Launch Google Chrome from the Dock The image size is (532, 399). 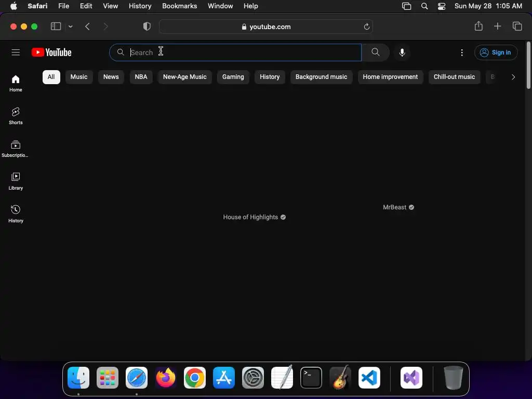click(x=195, y=378)
